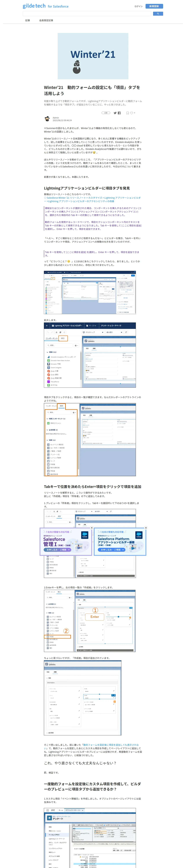
Task: Click the blue magnifier search button
Action: (158, 14)
